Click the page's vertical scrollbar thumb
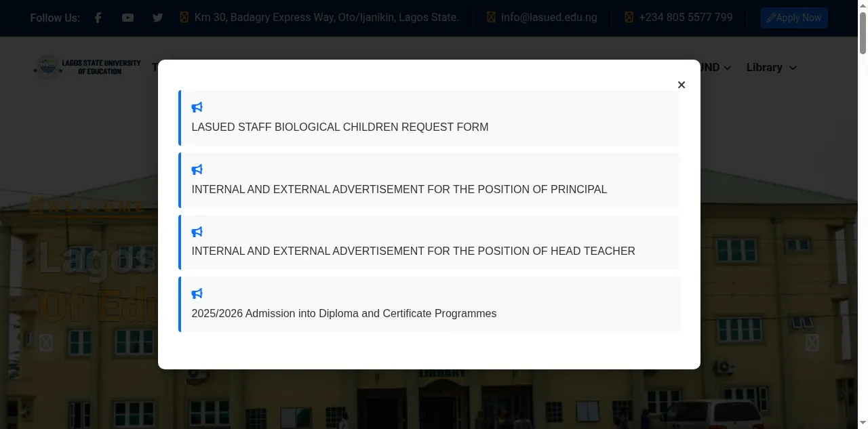Viewport: 868px width, 429px height. [x=863, y=33]
